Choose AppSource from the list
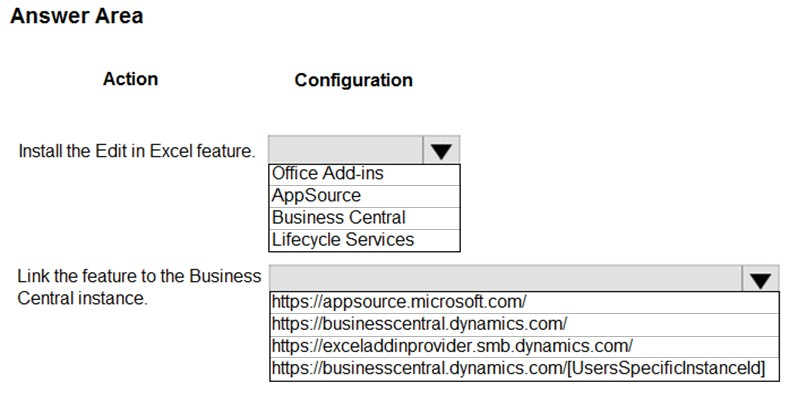Screen dimensions: 789x394 (364, 196)
